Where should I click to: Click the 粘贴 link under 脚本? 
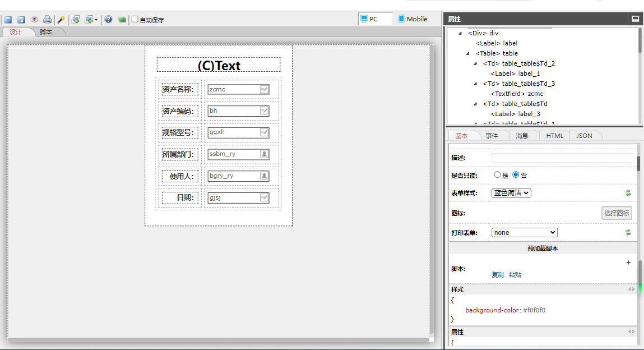(x=515, y=275)
